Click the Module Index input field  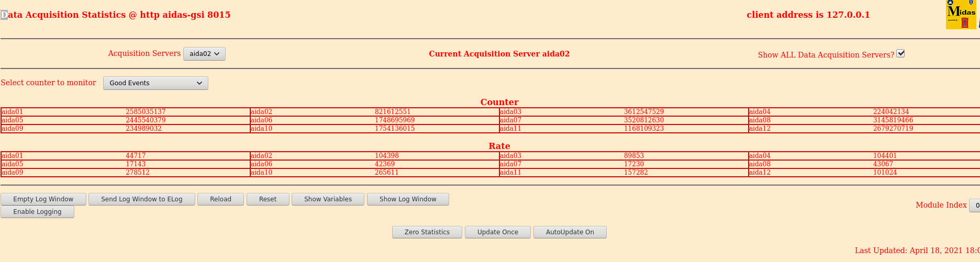[975, 206]
